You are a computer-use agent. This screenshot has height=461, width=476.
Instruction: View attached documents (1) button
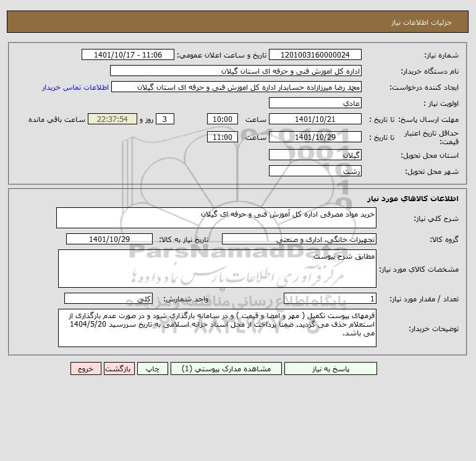pyautogui.click(x=226, y=369)
